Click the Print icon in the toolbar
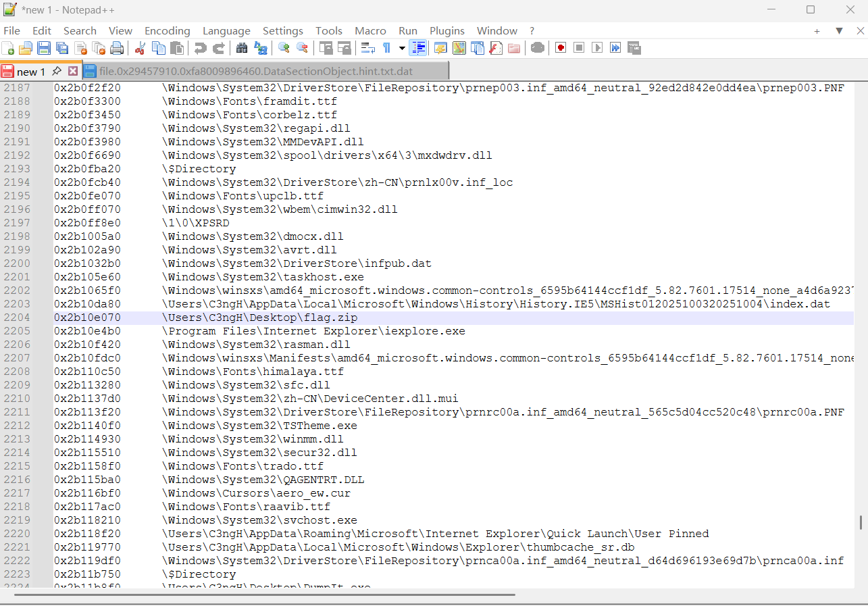This screenshot has height=606, width=868. click(x=117, y=48)
